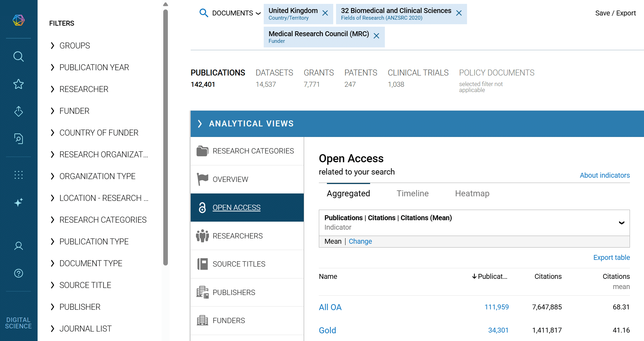The width and height of the screenshot is (644, 341).
Task: Click the sparkle AI assistant icon
Action: tap(19, 202)
